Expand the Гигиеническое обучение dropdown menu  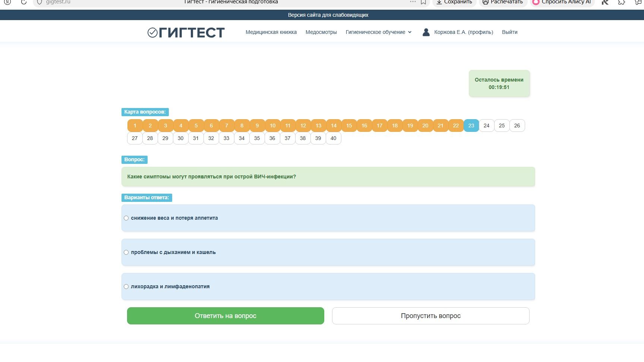(379, 32)
